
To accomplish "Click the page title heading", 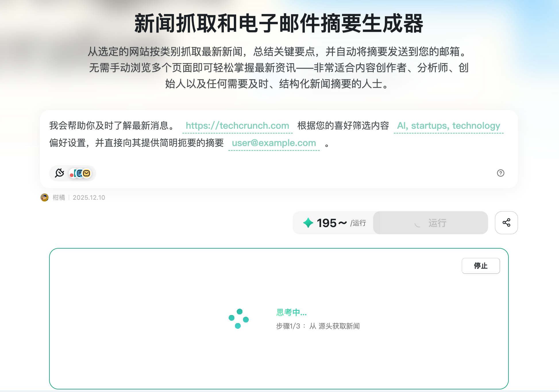I will [279, 24].
